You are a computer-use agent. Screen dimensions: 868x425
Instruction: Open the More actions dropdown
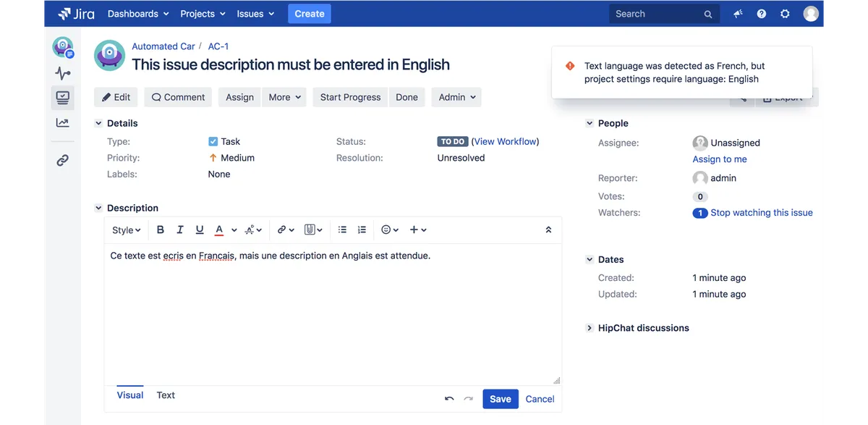tap(285, 97)
